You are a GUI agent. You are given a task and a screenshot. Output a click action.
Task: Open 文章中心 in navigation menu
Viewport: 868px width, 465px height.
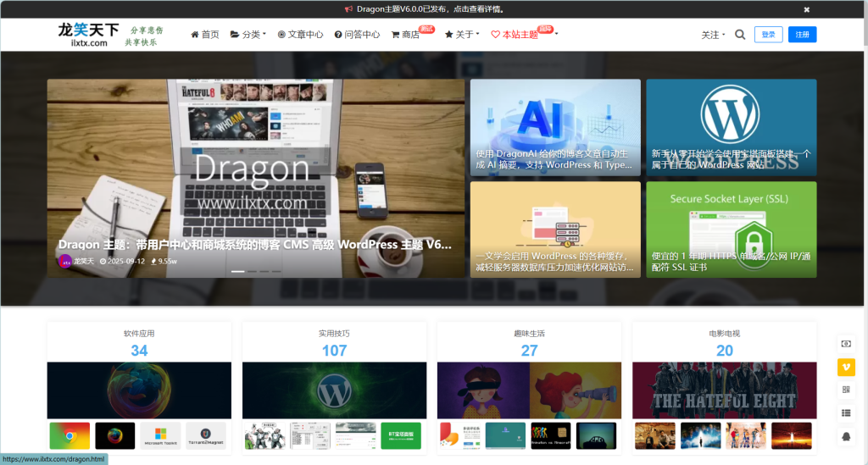(300, 35)
